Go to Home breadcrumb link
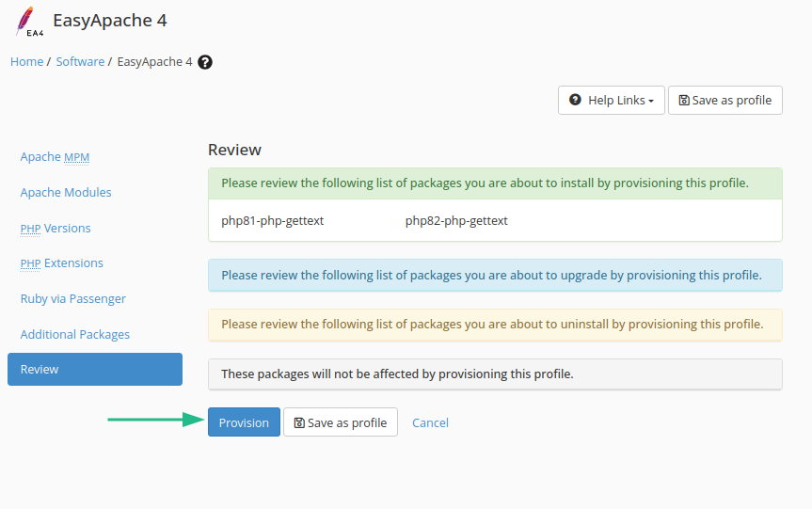This screenshot has height=509, width=812. pos(26,62)
